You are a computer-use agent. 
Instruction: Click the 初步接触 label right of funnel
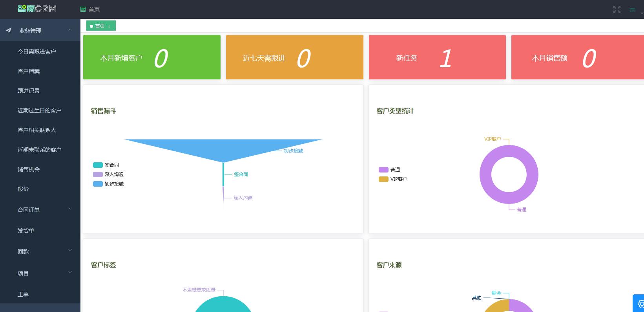[293, 151]
